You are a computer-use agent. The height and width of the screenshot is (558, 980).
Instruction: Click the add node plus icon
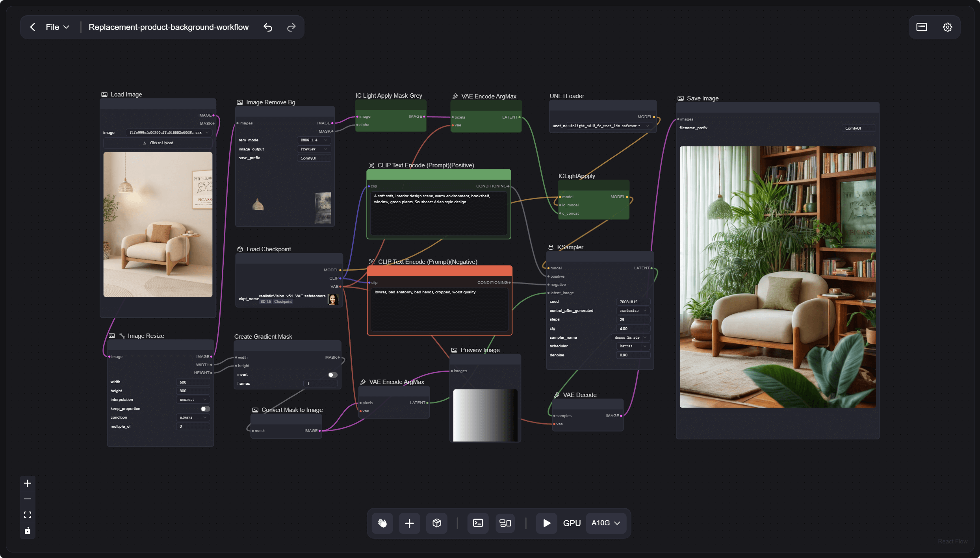(x=409, y=523)
